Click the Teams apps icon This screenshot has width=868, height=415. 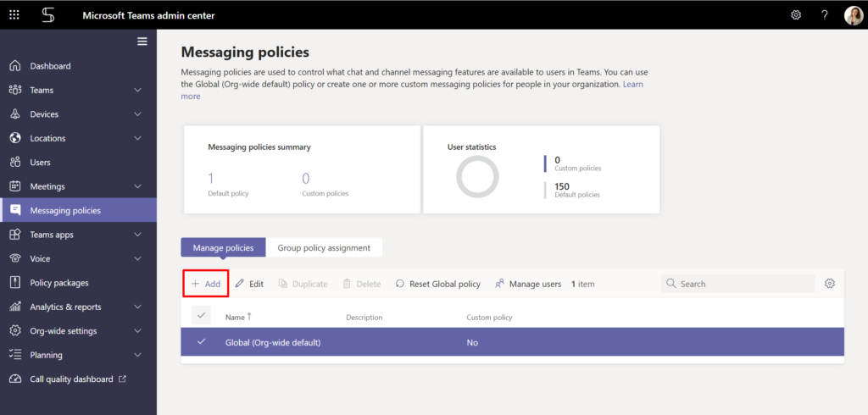(15, 235)
